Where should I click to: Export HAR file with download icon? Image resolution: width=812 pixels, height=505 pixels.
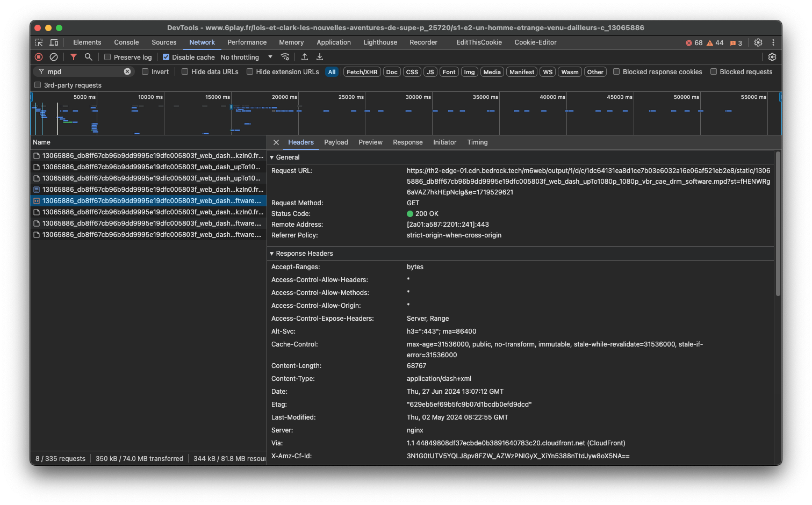click(320, 57)
